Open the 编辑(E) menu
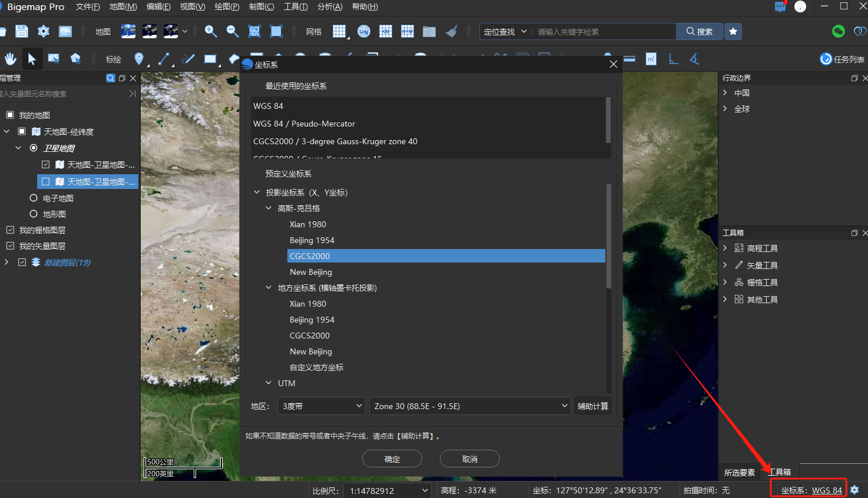 coord(158,6)
